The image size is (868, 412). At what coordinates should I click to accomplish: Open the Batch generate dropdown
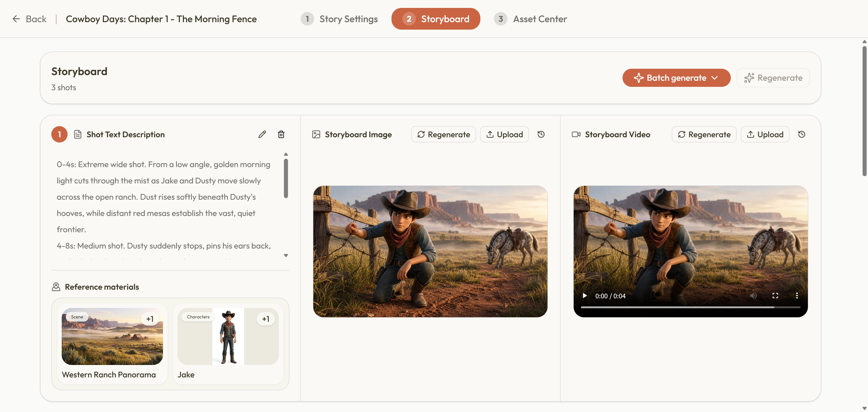pos(676,78)
